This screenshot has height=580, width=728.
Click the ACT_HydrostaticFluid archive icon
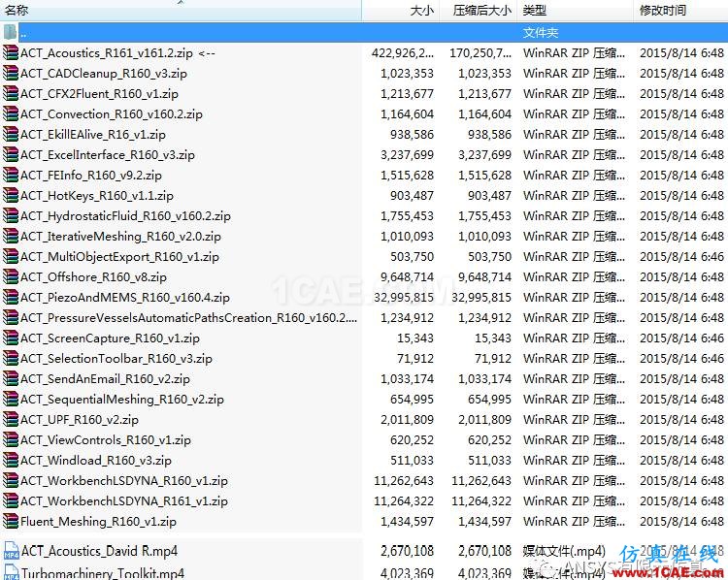click(11, 216)
